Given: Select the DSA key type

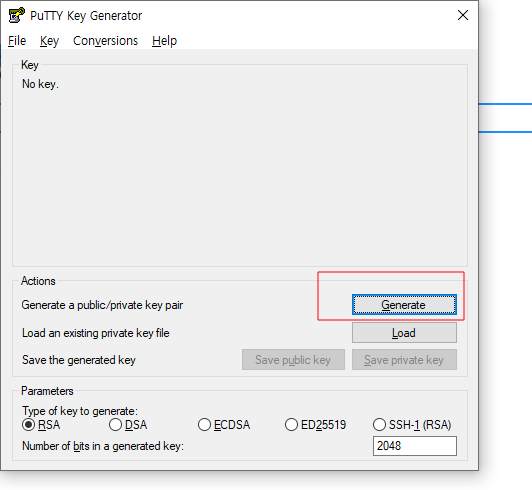Looking at the screenshot, I should point(128,425).
